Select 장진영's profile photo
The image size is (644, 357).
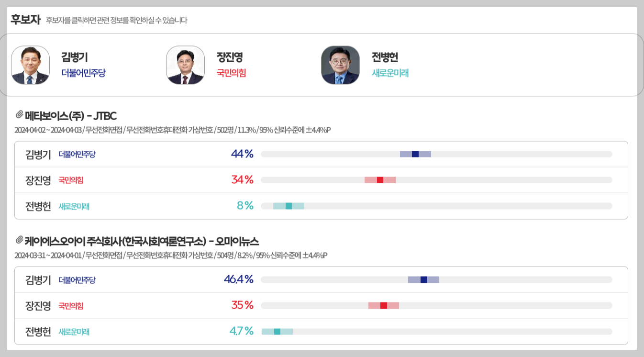click(185, 65)
